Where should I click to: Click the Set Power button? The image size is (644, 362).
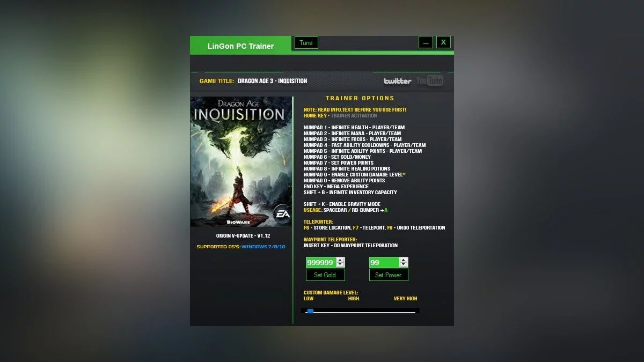(389, 275)
